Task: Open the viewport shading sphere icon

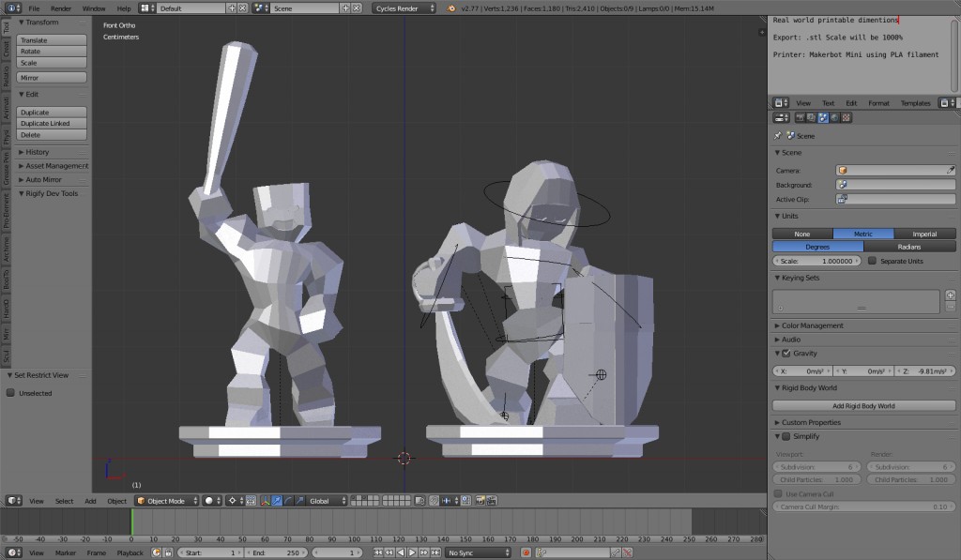Action: pos(210,500)
